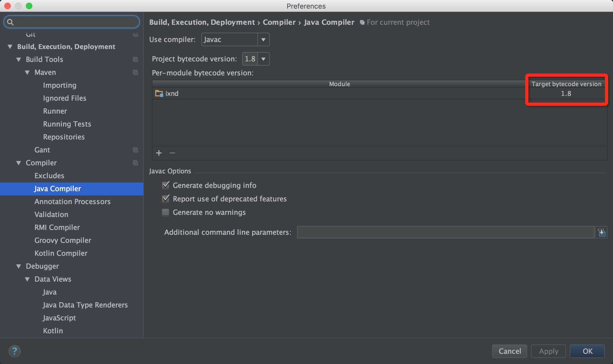
Task: Click the ixnd module folder icon
Action: pyautogui.click(x=159, y=93)
